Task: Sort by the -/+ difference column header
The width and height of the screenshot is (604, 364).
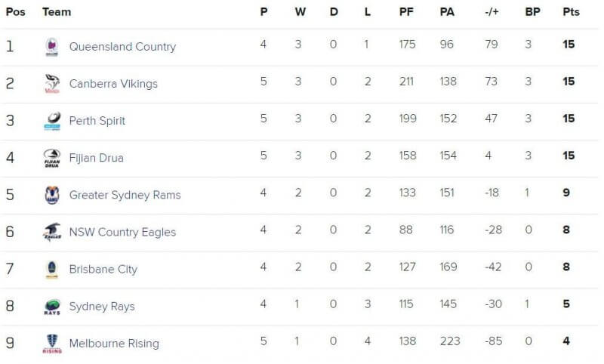Action: coord(492,12)
